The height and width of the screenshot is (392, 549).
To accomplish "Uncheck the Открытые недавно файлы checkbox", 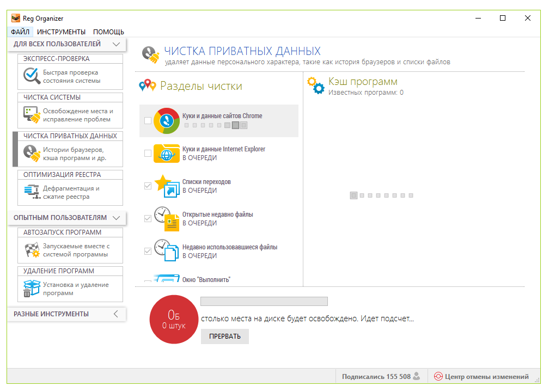I will click(148, 218).
